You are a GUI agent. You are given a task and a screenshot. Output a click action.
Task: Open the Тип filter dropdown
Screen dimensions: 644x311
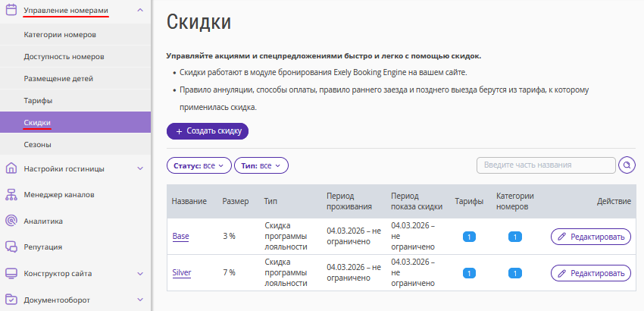261,165
